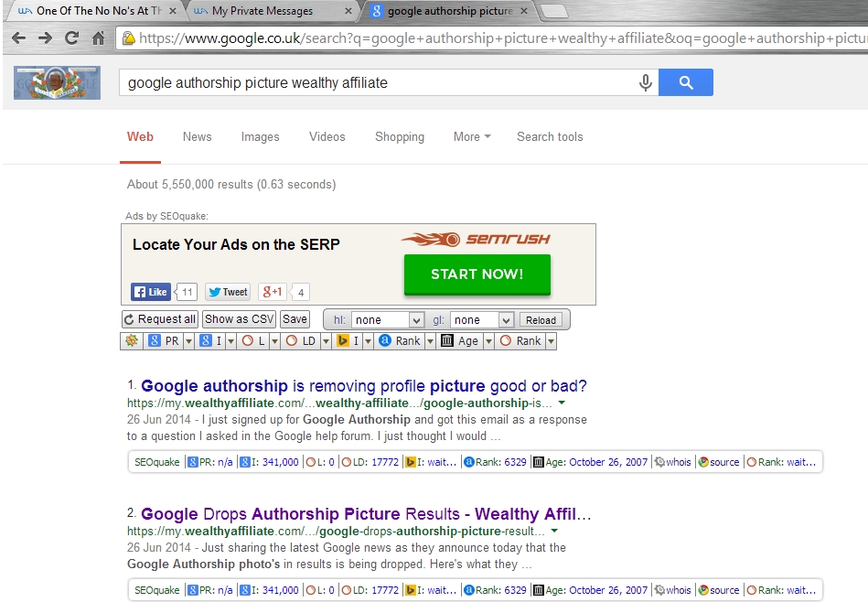Screen dimensions: 868x602
Task: Open dropdown arrow next to Google I parameter
Action: click(230, 341)
